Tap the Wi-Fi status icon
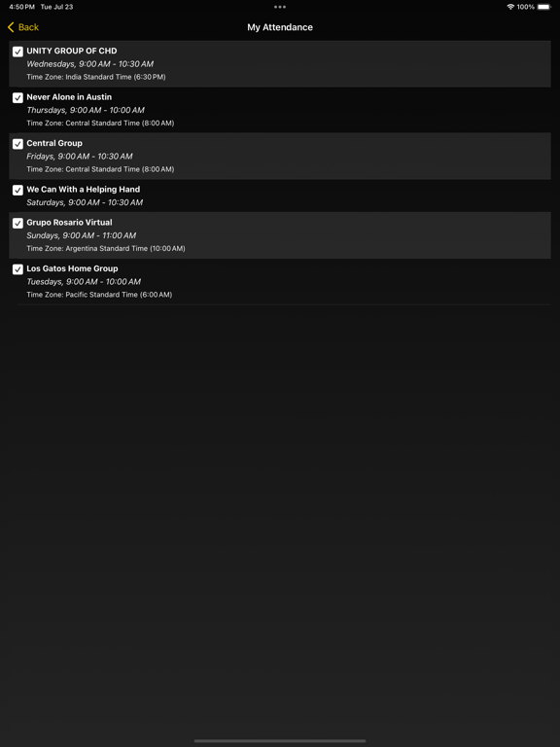The height and width of the screenshot is (747, 560). 510,7
